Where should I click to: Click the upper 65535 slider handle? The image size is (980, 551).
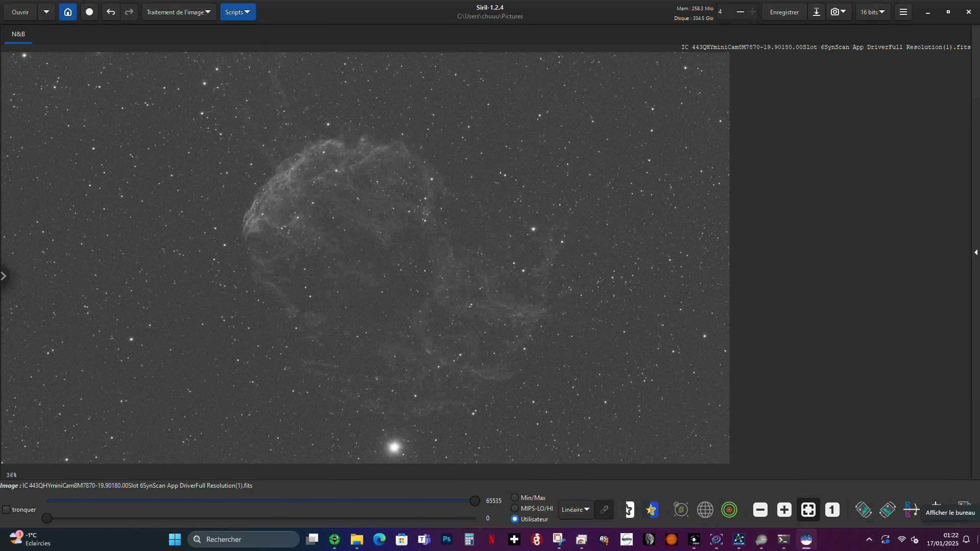(474, 501)
